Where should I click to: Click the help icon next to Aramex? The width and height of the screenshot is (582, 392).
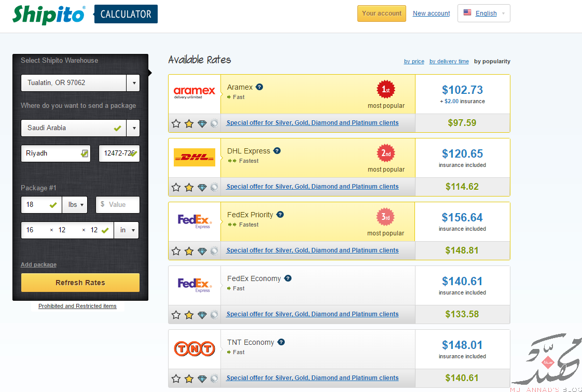tap(259, 87)
